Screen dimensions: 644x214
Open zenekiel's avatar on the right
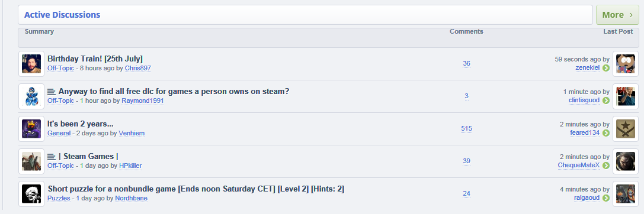(625, 64)
